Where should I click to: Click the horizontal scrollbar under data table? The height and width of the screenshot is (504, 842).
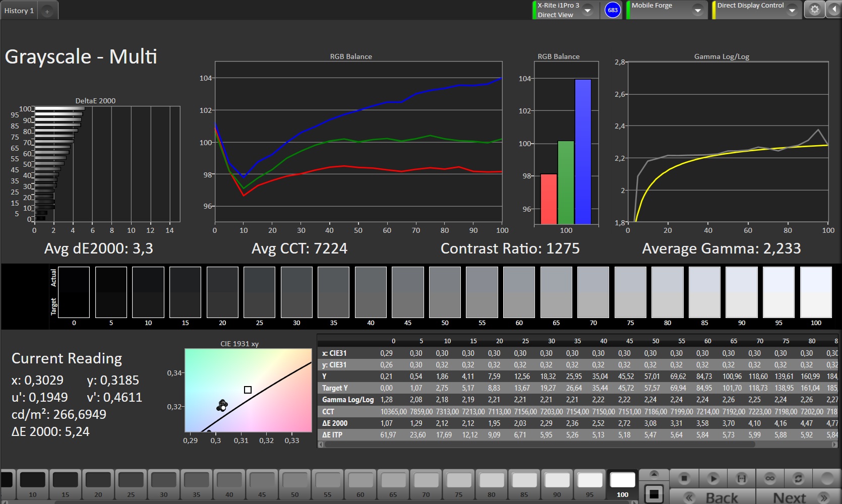(x=539, y=445)
